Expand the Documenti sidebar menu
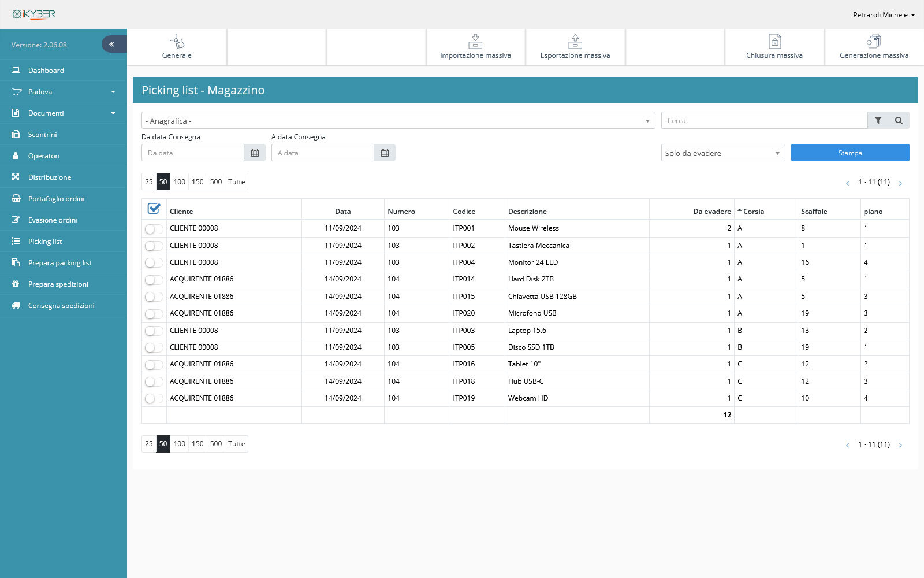The height and width of the screenshot is (578, 924). (64, 113)
